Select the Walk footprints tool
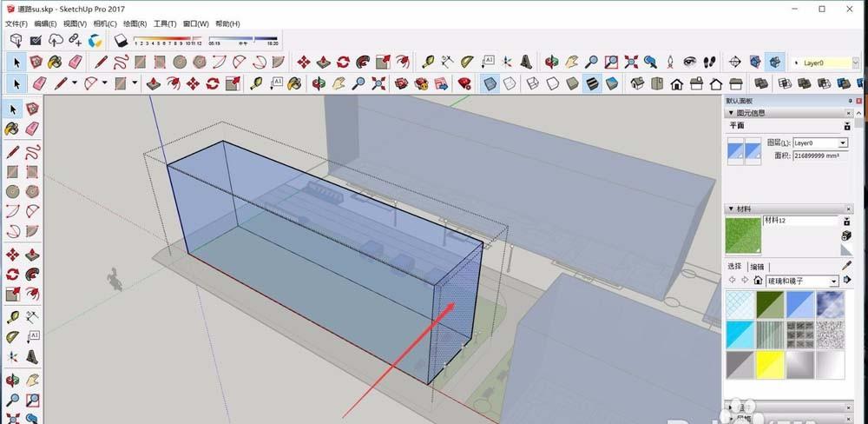868x424 pixels. (710, 62)
